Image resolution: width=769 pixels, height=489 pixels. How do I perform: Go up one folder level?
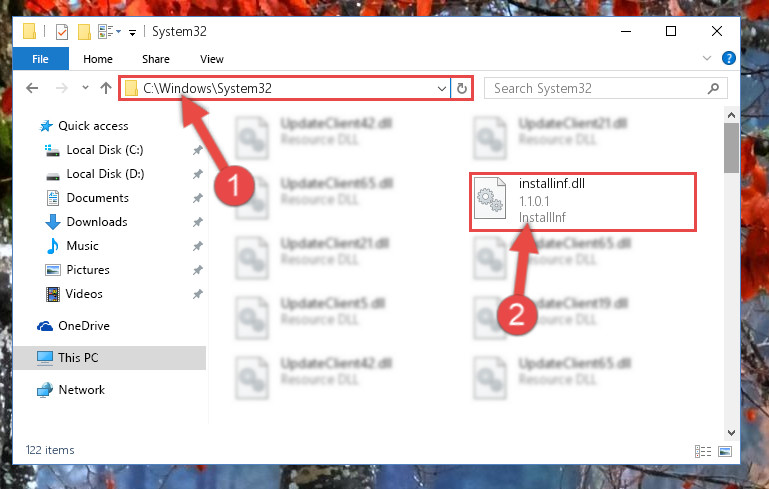(x=106, y=88)
